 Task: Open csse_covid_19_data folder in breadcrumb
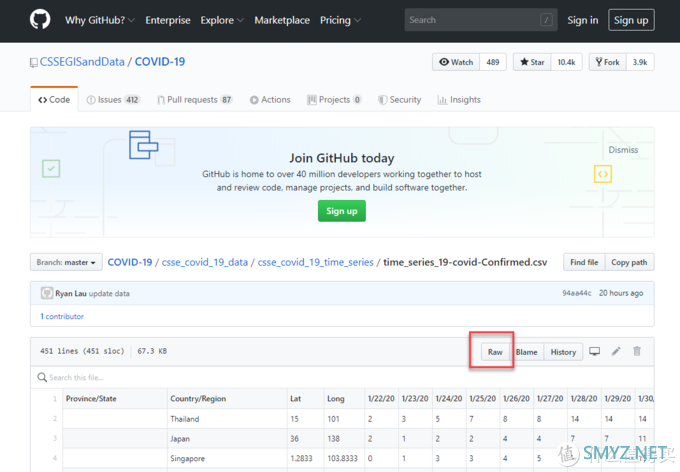click(205, 262)
